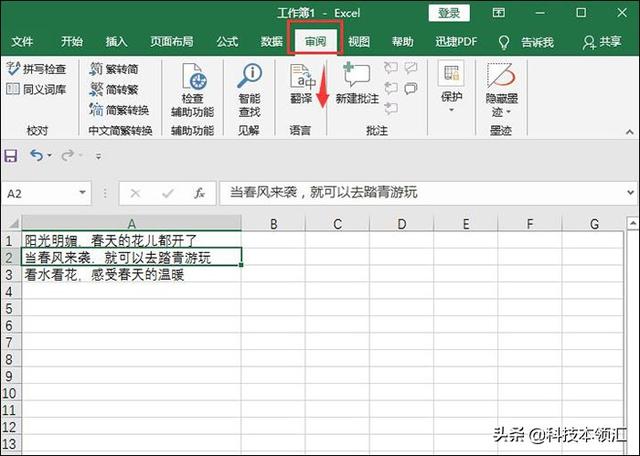640x456 pixels.
Task: Click the formula bar text field
Action: click(x=422, y=193)
